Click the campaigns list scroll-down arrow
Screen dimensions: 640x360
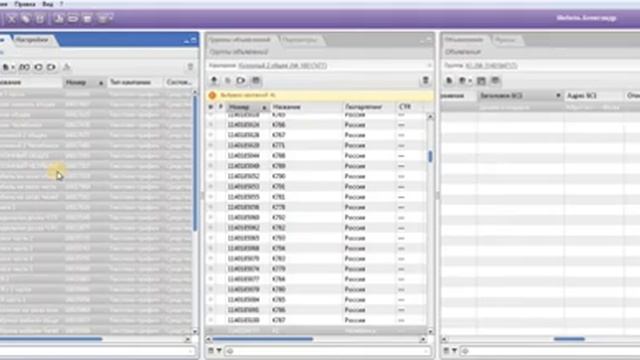click(x=195, y=331)
